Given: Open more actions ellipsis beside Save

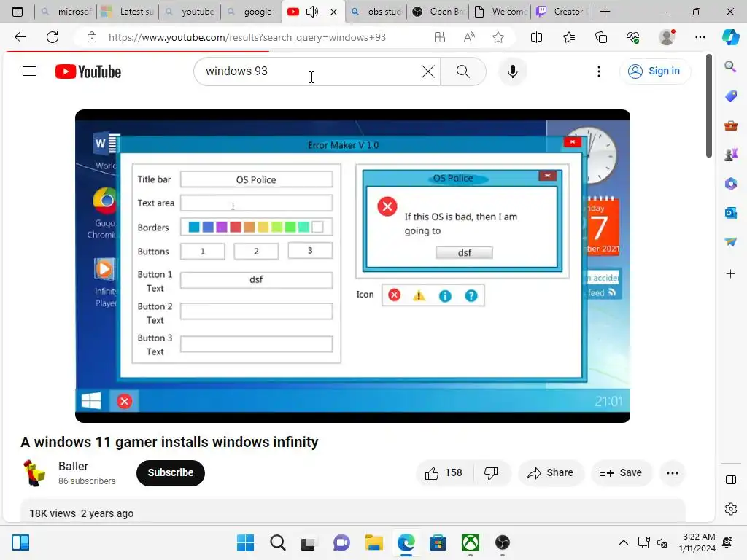Looking at the screenshot, I should pyautogui.click(x=673, y=472).
